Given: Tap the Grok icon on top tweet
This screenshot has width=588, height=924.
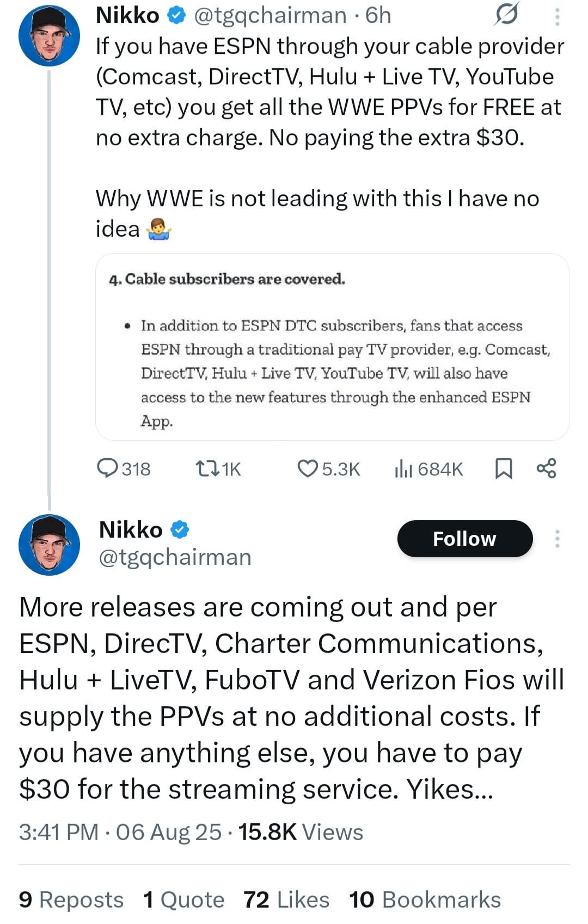Looking at the screenshot, I should click(x=506, y=15).
